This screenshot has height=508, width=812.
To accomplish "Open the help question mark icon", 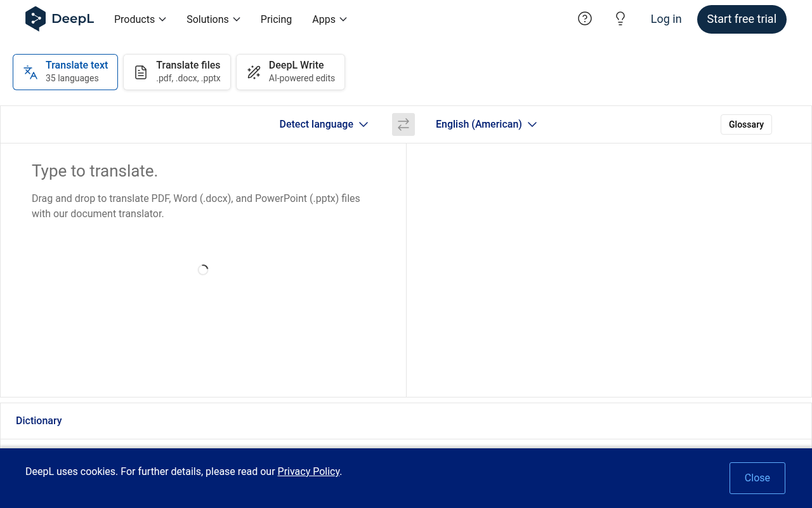I will pyautogui.click(x=584, y=18).
